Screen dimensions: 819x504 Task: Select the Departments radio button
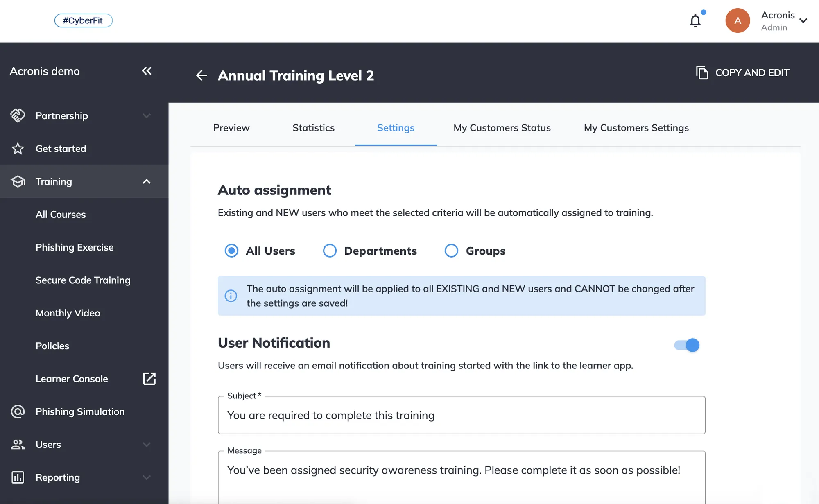(330, 251)
